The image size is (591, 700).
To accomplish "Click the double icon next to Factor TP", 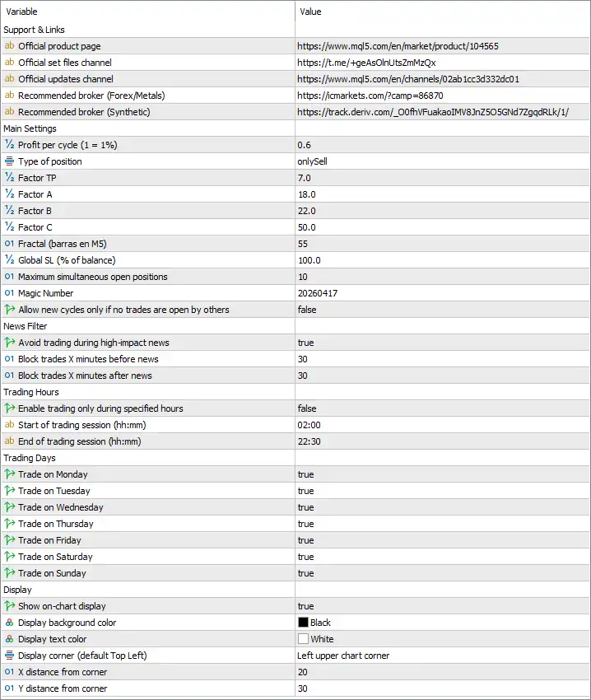I will coord(9,178).
